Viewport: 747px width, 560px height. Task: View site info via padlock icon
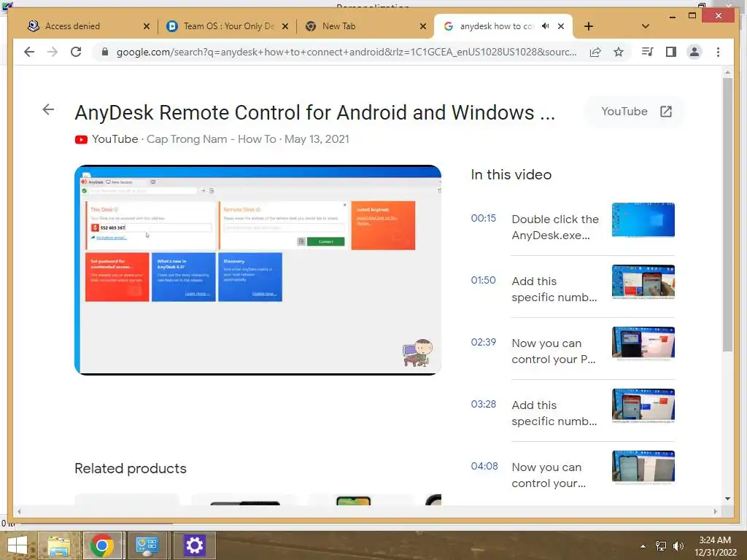coord(105,52)
